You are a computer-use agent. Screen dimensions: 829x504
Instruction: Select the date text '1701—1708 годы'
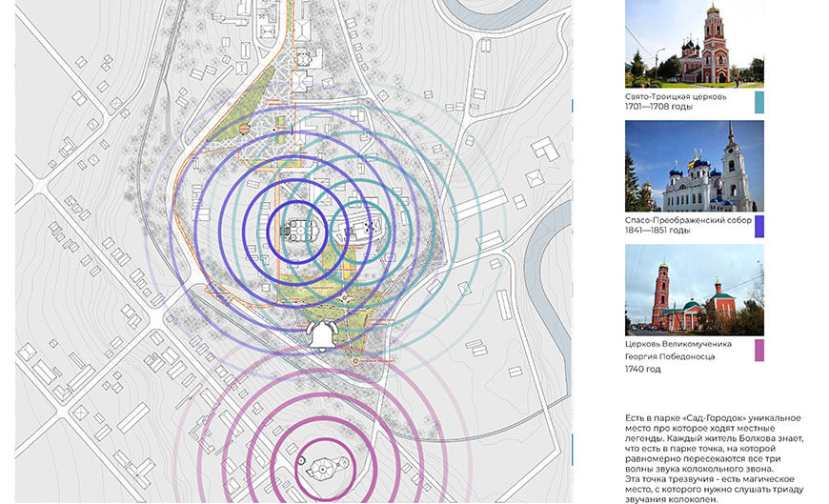658,107
